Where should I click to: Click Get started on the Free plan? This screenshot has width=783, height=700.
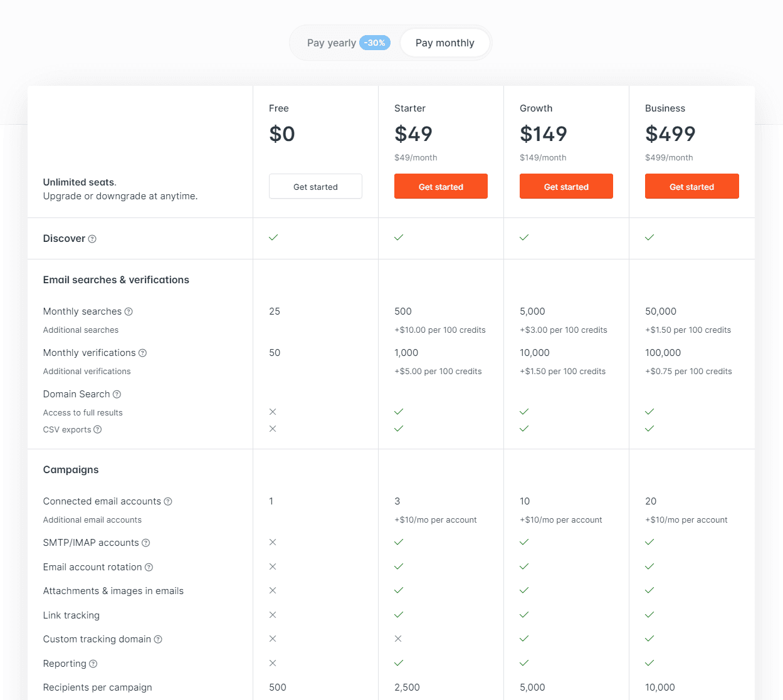pos(315,186)
